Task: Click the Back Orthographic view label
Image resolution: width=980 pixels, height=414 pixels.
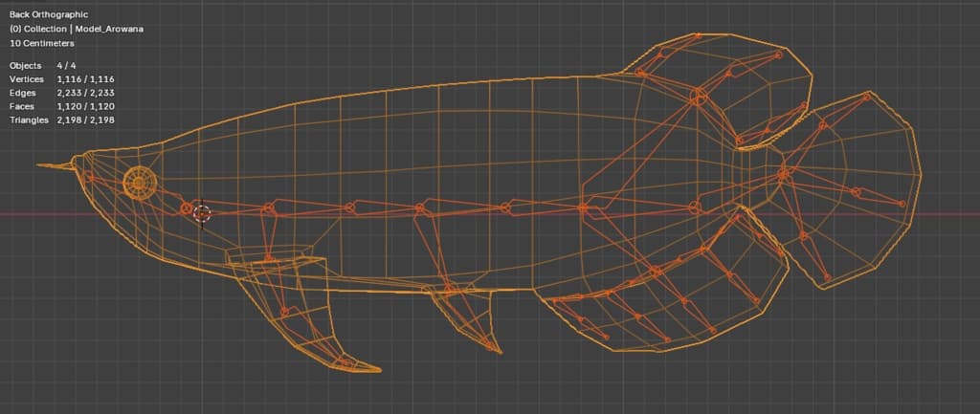Action: coord(49,13)
